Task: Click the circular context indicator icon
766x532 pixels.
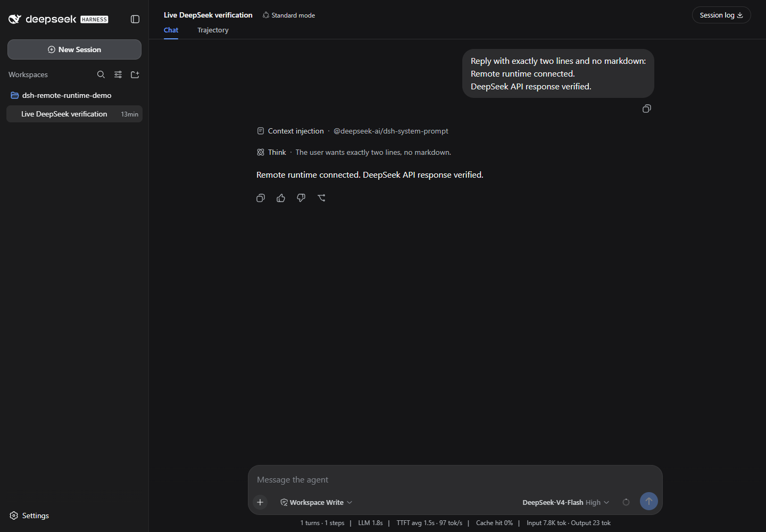Action: pos(626,502)
